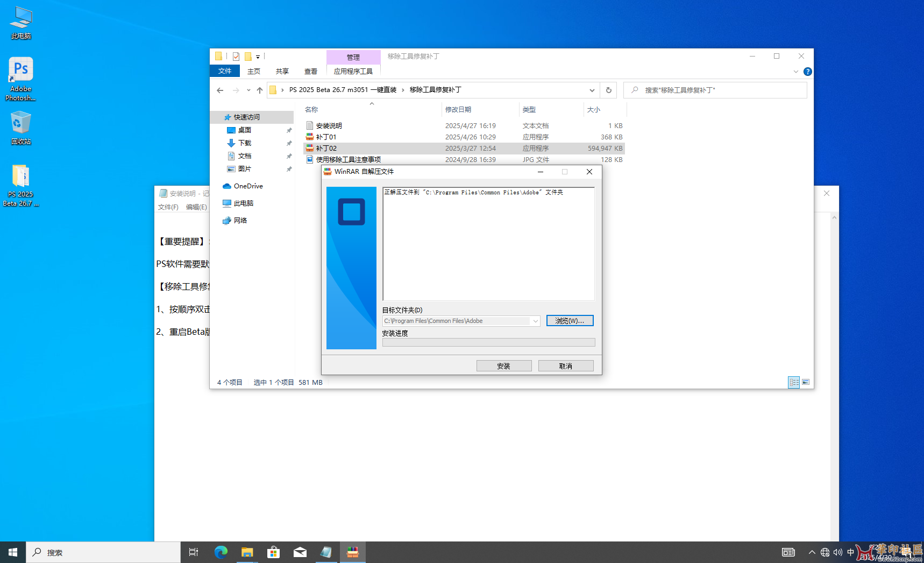Open the 查看 ribbon tab
Image resolution: width=924 pixels, height=563 pixels.
311,71
